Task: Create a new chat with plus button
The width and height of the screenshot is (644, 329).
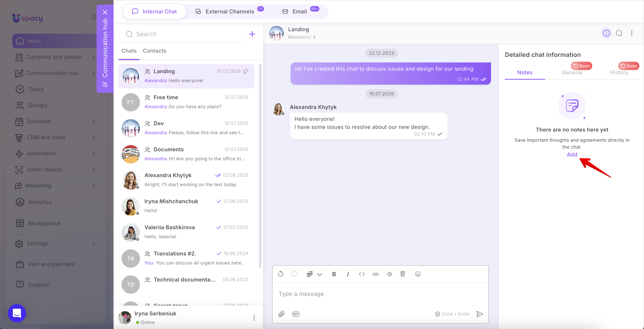Action: [x=252, y=34]
